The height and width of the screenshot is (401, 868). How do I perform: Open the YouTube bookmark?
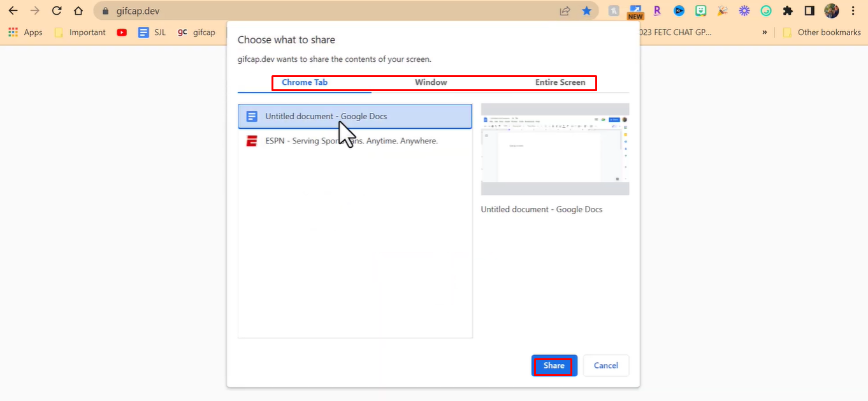click(x=121, y=32)
